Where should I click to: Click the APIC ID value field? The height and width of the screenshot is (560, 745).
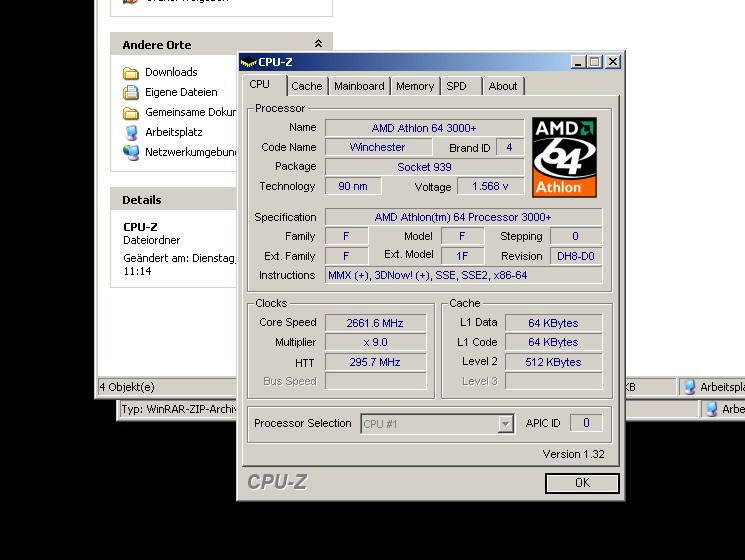tap(586, 423)
